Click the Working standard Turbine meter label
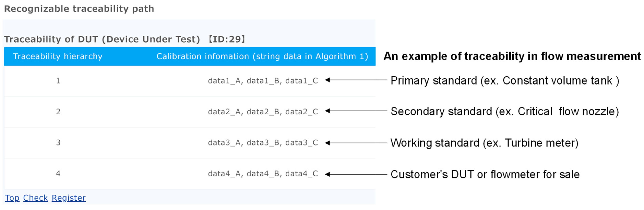The height and width of the screenshot is (210, 644). click(484, 143)
